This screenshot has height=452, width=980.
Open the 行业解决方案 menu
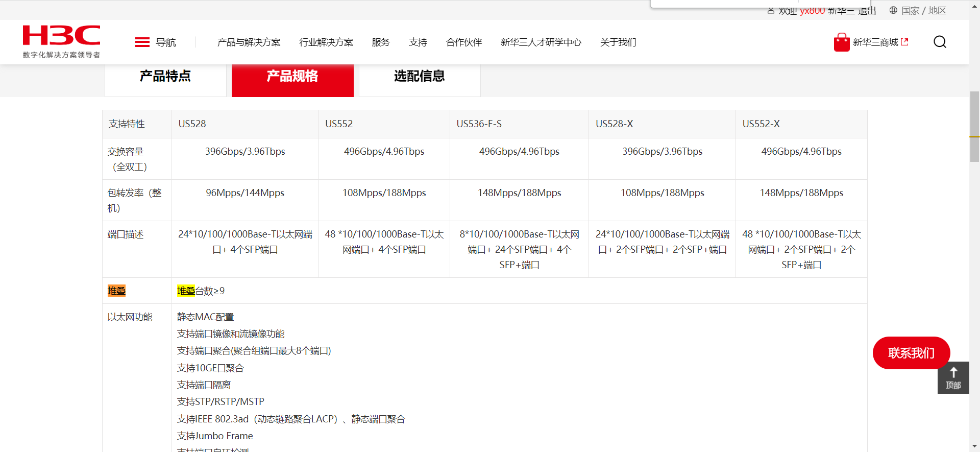(x=326, y=42)
